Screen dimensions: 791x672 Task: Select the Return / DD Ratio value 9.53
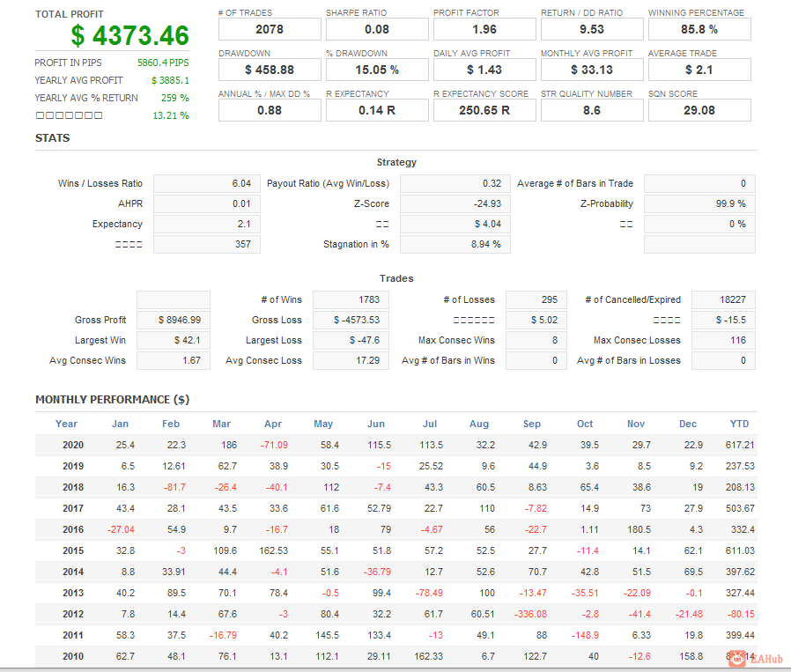(592, 29)
